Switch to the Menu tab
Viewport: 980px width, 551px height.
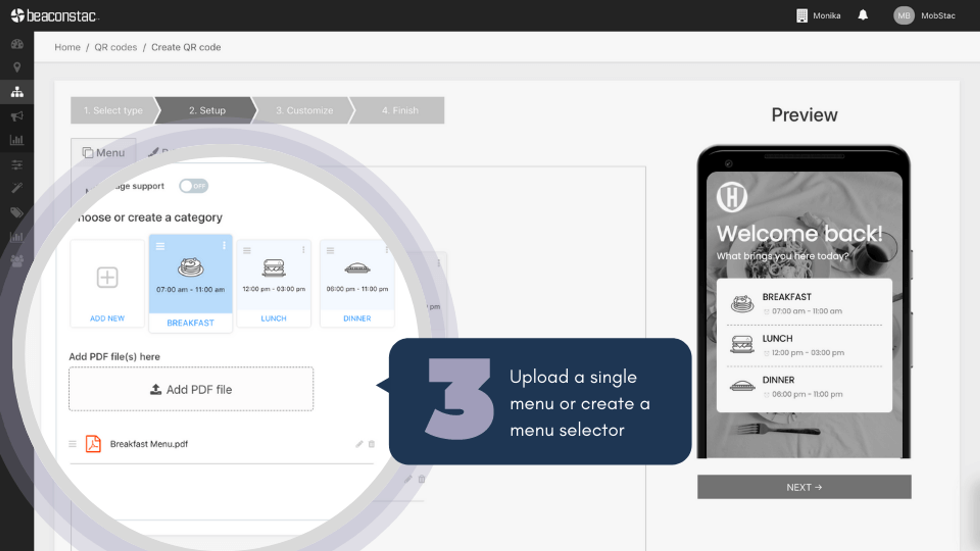tap(103, 153)
